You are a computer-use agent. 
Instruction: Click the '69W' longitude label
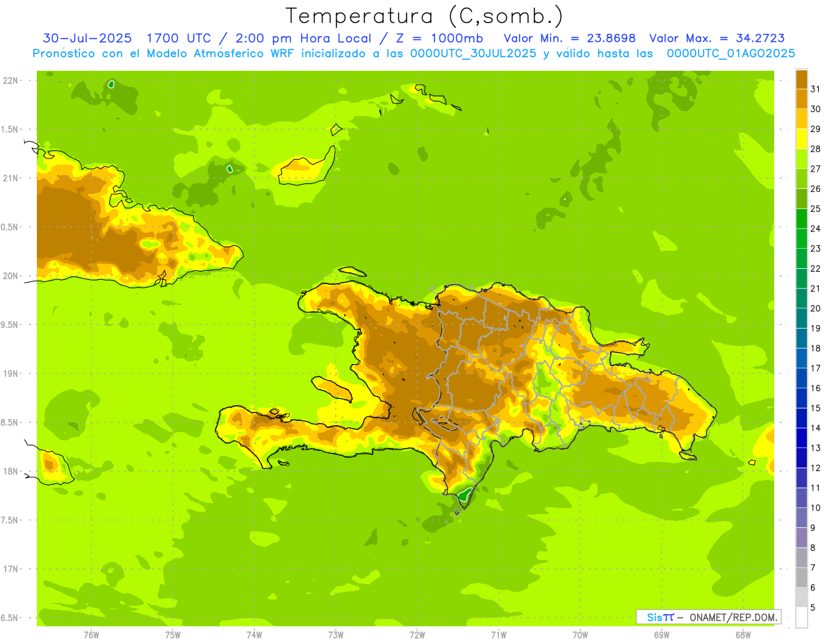pyautogui.click(x=662, y=634)
